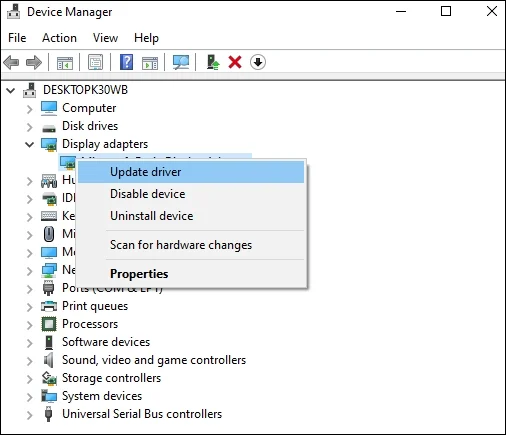Select the Display adapters tree label

(105, 144)
